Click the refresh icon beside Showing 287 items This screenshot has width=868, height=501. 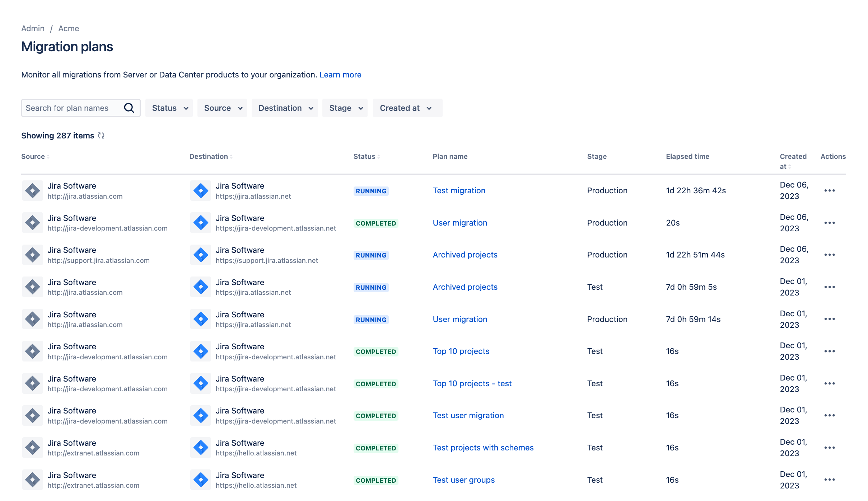click(101, 136)
